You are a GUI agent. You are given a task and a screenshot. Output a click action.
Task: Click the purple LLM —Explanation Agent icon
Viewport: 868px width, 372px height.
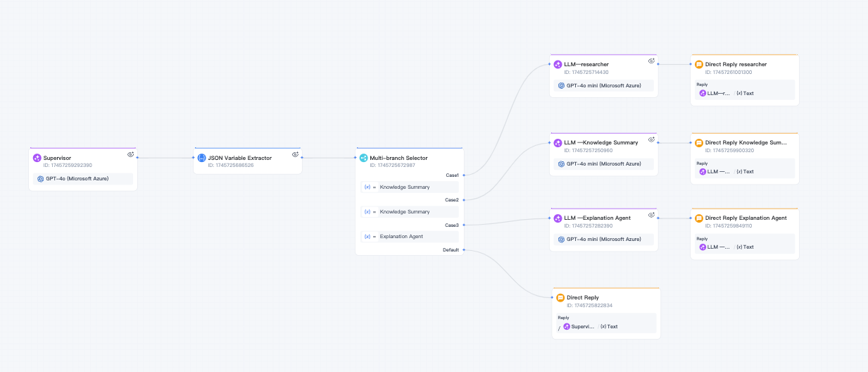(558, 218)
